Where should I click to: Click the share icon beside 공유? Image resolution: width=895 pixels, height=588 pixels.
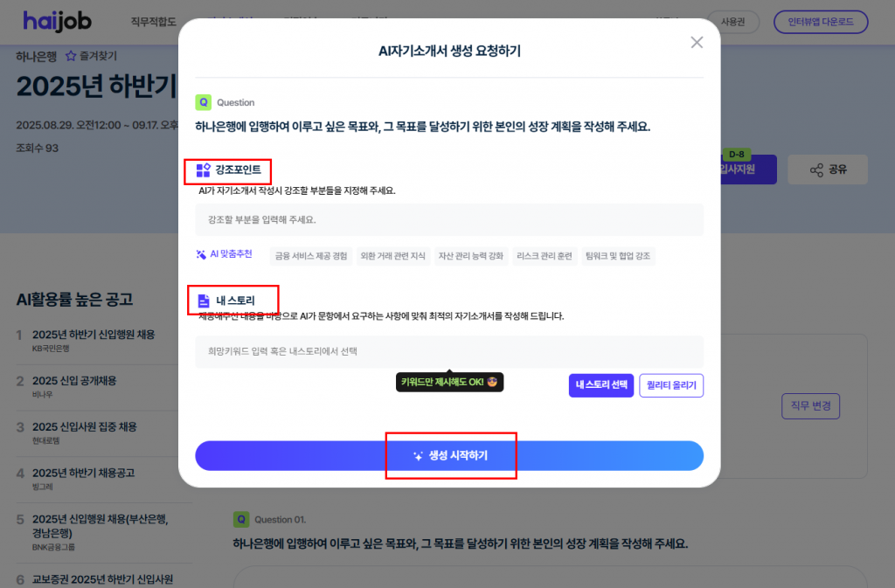pyautogui.click(x=816, y=170)
